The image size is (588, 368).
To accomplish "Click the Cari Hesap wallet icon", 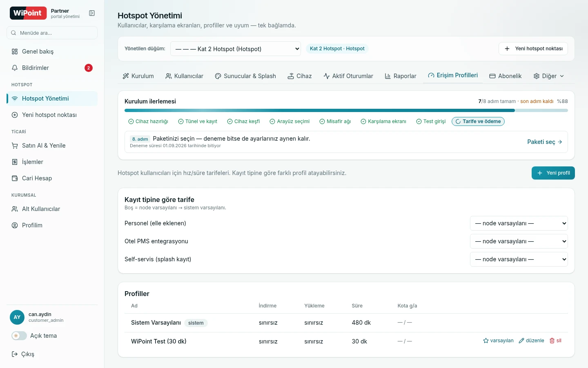I will (15, 178).
